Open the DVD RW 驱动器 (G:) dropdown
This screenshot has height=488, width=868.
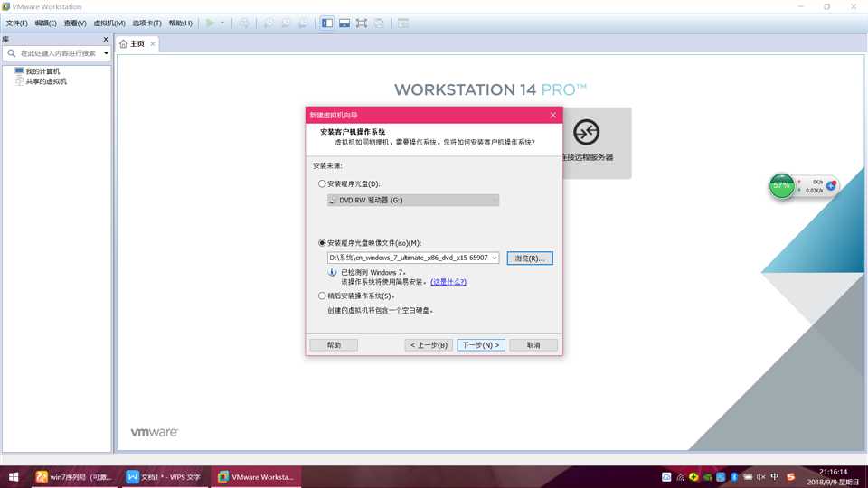tap(413, 201)
